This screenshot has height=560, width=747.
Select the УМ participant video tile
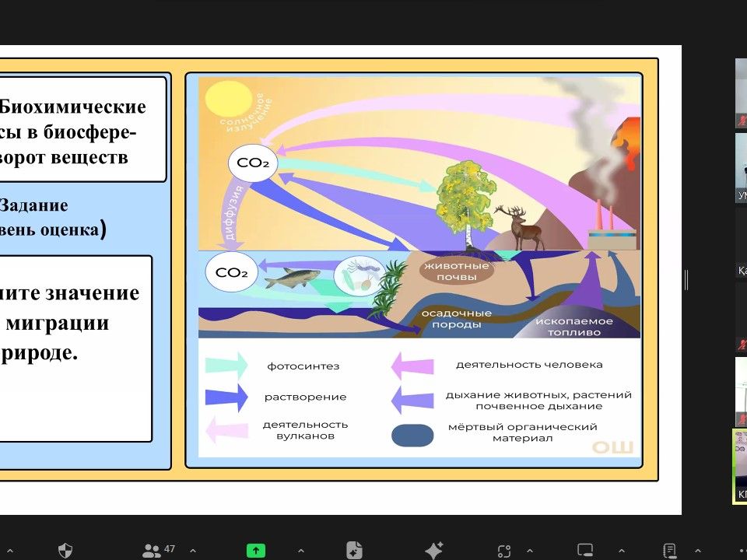pyautogui.click(x=740, y=168)
